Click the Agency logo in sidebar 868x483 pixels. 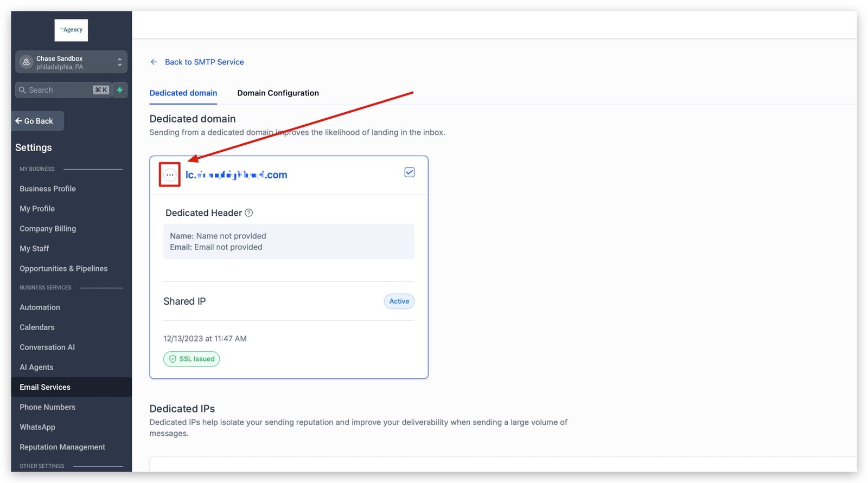coord(71,30)
